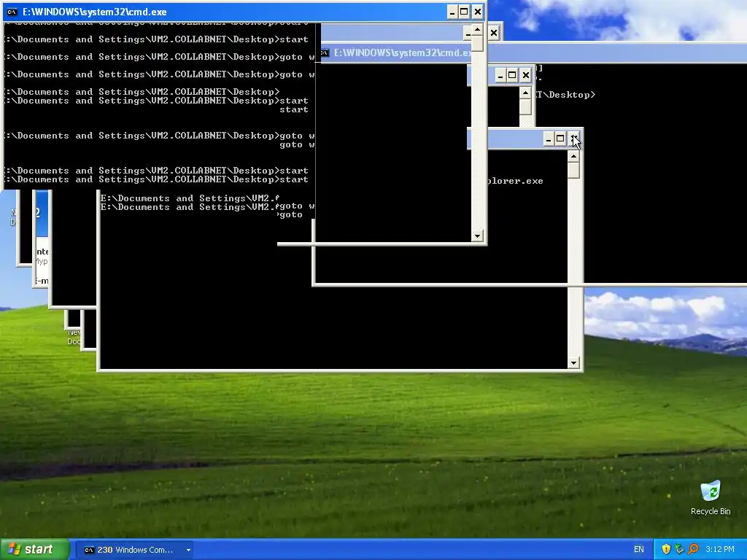Open the Windows start menu
Image resolution: width=747 pixels, height=560 pixels.
click(35, 550)
